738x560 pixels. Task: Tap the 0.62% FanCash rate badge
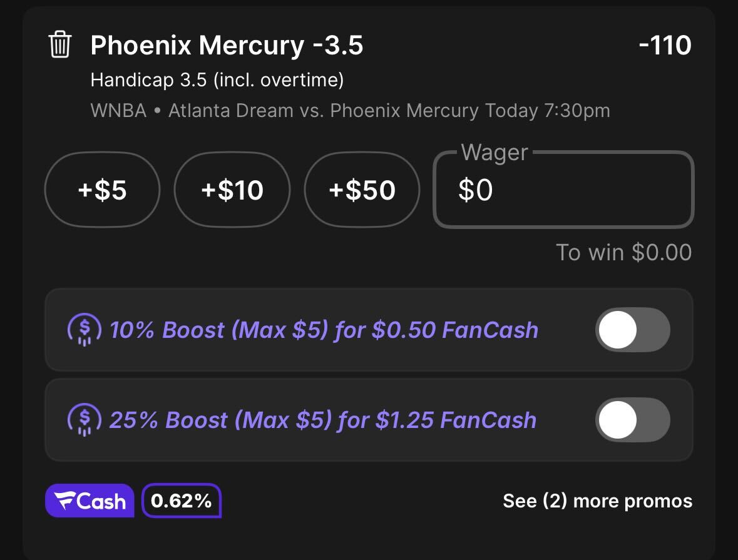(181, 501)
